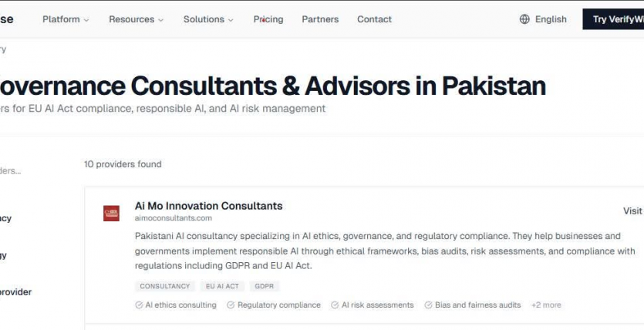The height and width of the screenshot is (330, 644).
Task: Open the Pricing page
Action: (x=268, y=19)
